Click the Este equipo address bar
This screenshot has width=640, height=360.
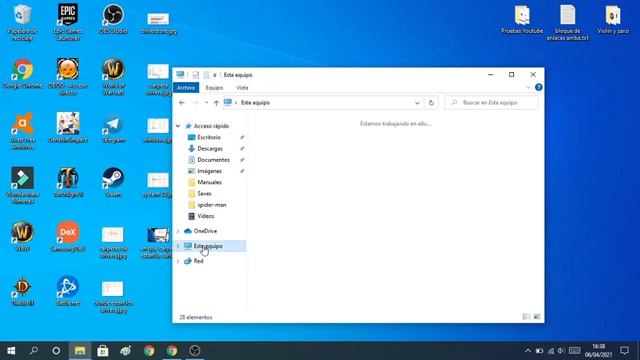pos(324,103)
